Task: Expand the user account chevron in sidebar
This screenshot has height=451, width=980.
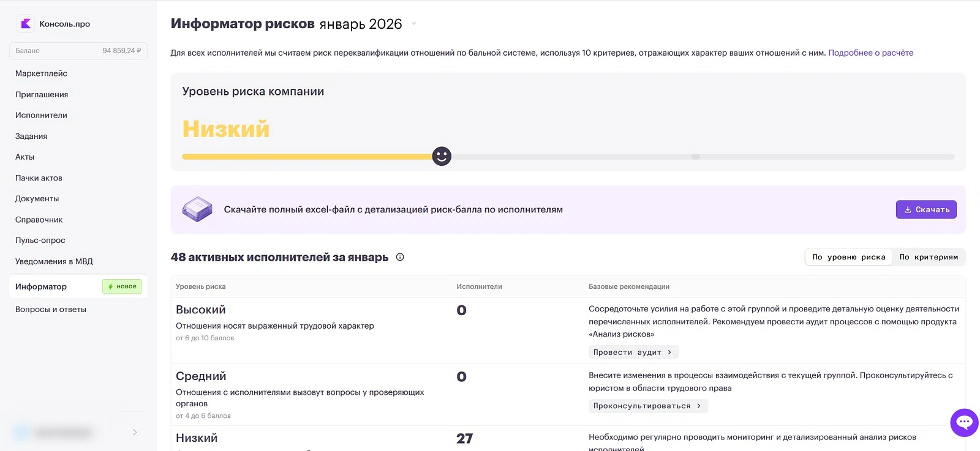Action: pos(135,433)
